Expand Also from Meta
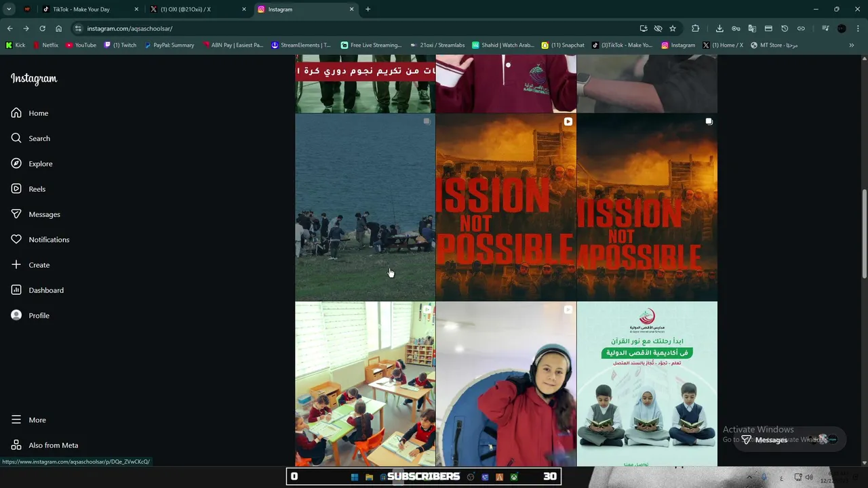The width and height of the screenshot is (868, 488). click(45, 445)
